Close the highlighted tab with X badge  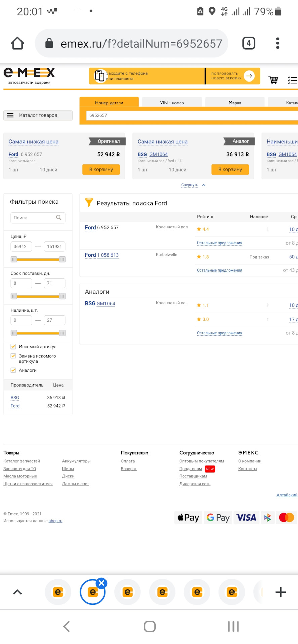101,583
